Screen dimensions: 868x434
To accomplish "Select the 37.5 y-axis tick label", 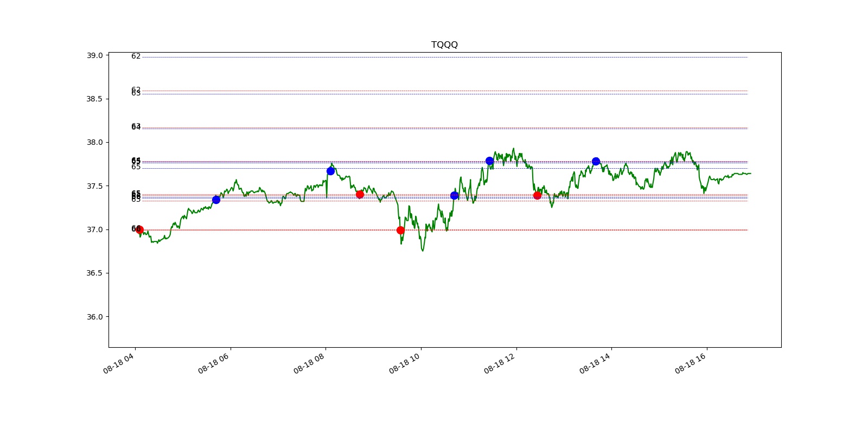I will click(94, 186).
